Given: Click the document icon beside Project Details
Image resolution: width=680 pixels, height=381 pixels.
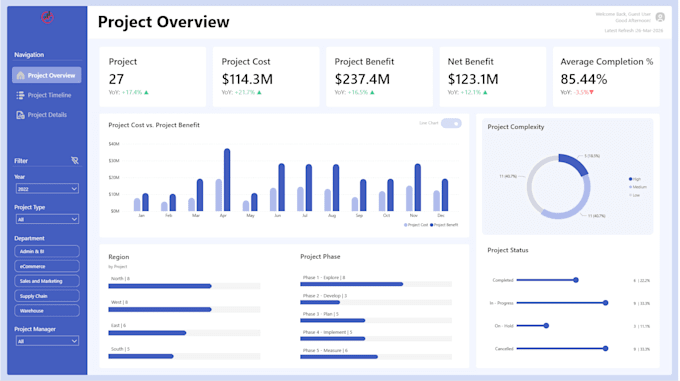Looking at the screenshot, I should tap(20, 115).
